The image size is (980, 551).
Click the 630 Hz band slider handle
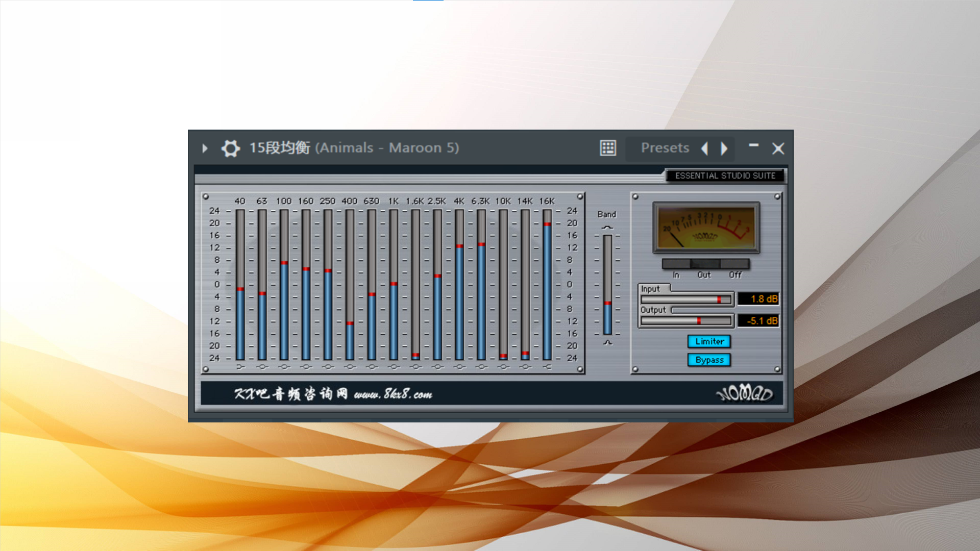point(372,294)
